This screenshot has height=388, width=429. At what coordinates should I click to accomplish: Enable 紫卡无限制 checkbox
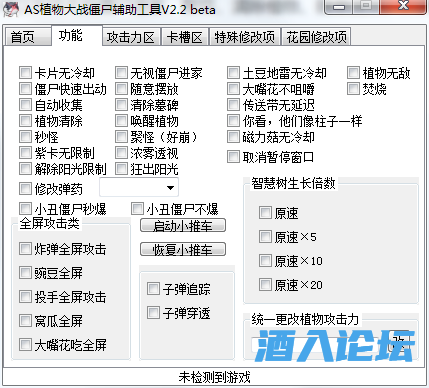pos(25,153)
